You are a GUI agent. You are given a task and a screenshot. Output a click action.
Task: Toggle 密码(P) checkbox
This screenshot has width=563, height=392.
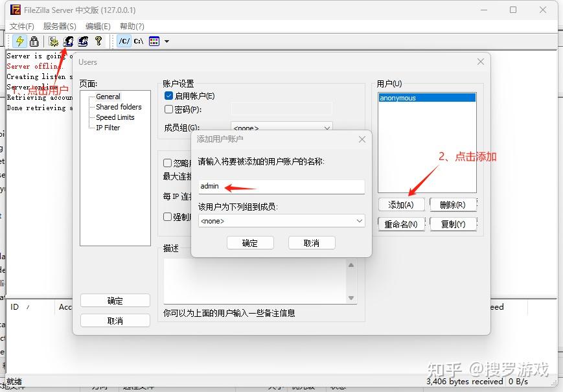168,109
